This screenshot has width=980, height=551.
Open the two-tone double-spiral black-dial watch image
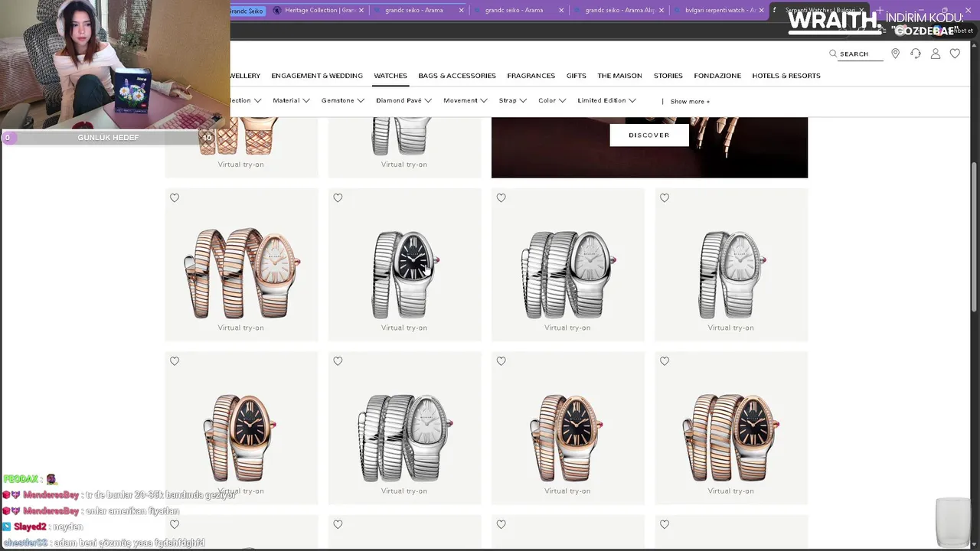click(731, 437)
